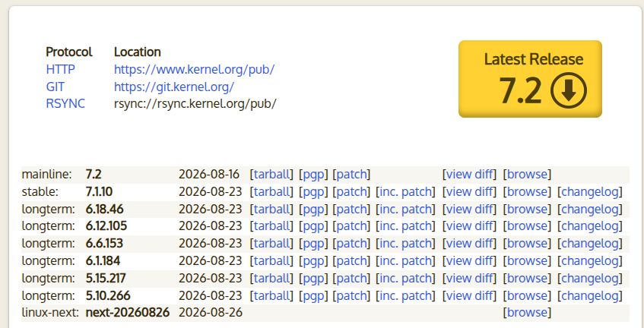This screenshot has height=328, width=644.
Task: Open inc. patch for longterm 5.10.266
Action: click(x=405, y=295)
